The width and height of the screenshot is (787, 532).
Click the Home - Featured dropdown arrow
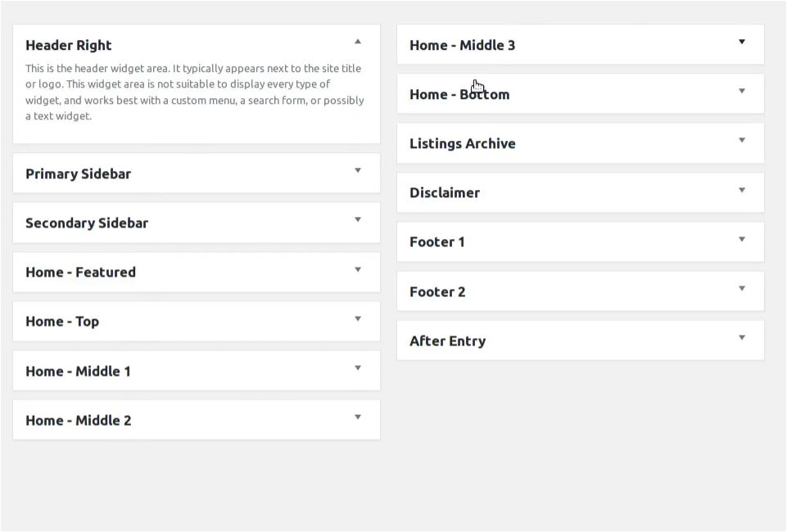tap(358, 270)
